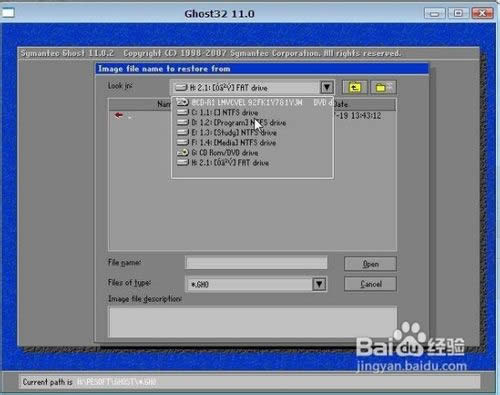Select E: 1.3 [Study] NTFS drive

[x=253, y=132]
